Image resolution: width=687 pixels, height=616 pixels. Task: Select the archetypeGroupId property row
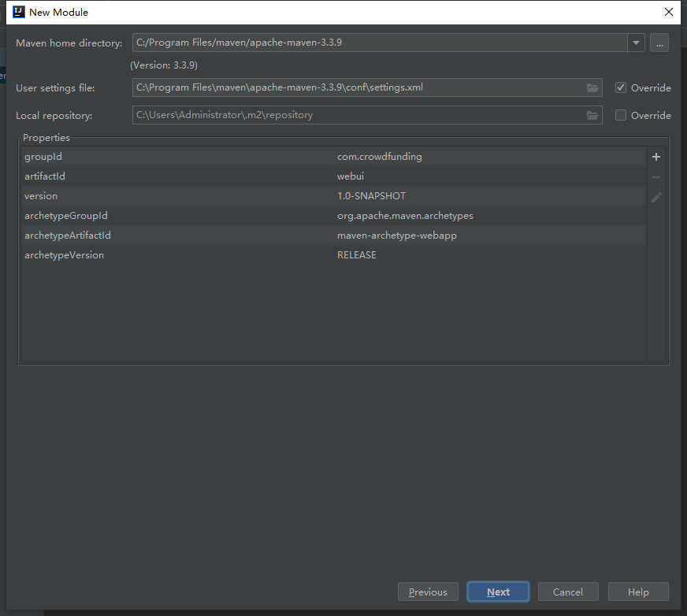point(333,216)
